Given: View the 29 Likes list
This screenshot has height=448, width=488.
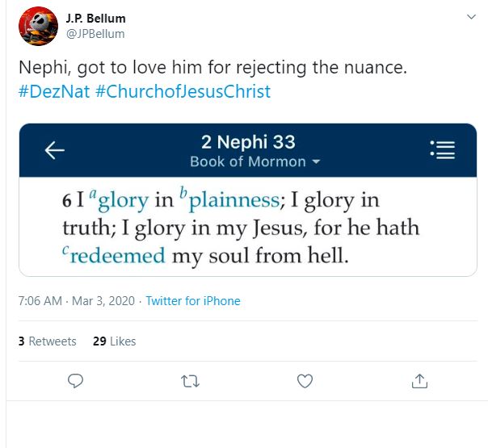Looking at the screenshot, I should pos(114,341).
